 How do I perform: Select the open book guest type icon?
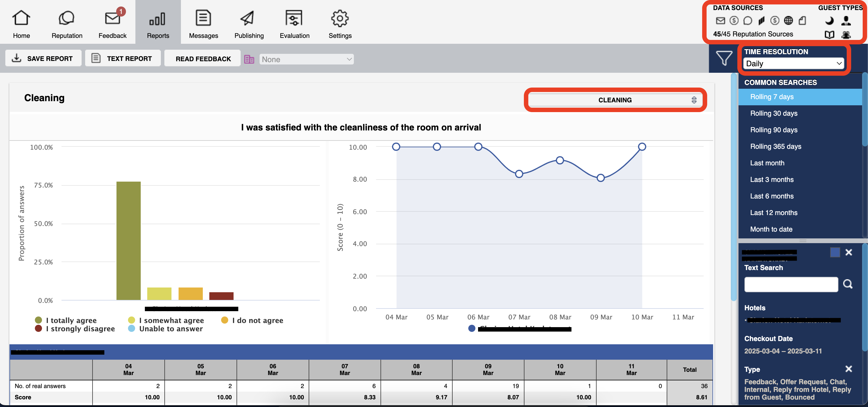coord(829,34)
